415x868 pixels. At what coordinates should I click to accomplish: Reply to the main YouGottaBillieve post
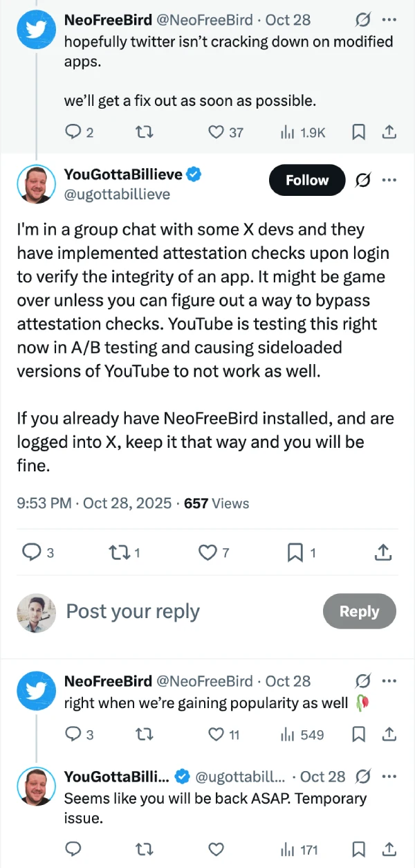coord(31,552)
